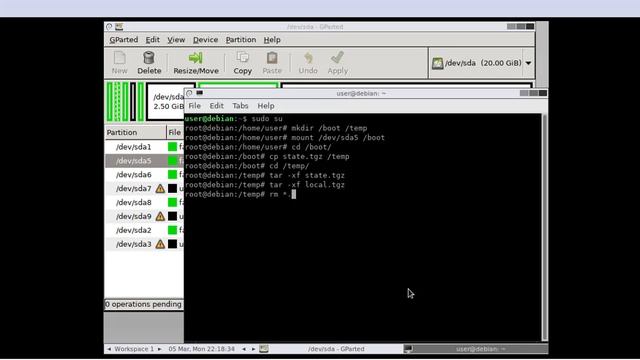Image resolution: width=640 pixels, height=360 pixels.
Task: Select the /dev/sda2 partition row
Action: (x=144, y=230)
